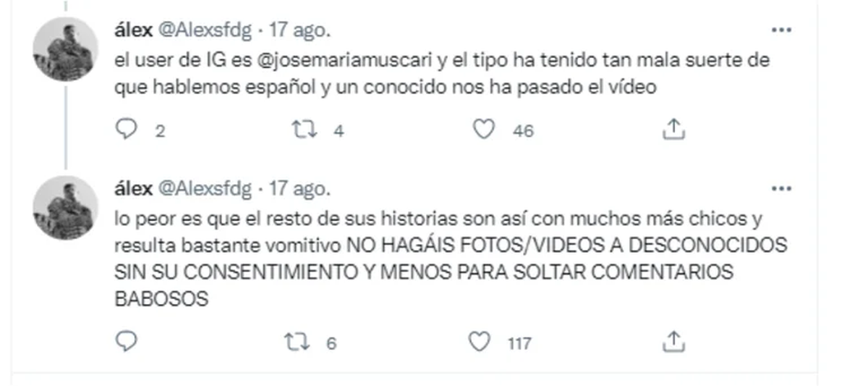Share the second tweet via share icon
This screenshot has width=868, height=386.
click(673, 341)
